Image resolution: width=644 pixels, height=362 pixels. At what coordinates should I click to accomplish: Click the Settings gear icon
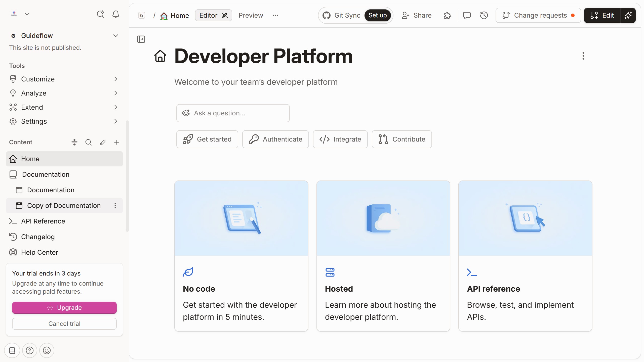tap(13, 121)
